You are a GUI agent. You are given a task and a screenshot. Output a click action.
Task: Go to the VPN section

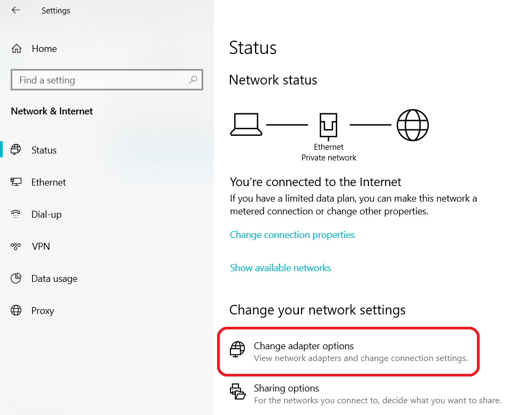[x=41, y=247]
